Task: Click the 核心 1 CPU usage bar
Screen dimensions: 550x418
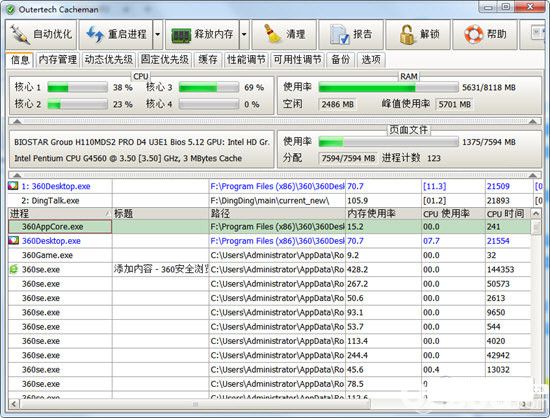Action: coord(78,87)
